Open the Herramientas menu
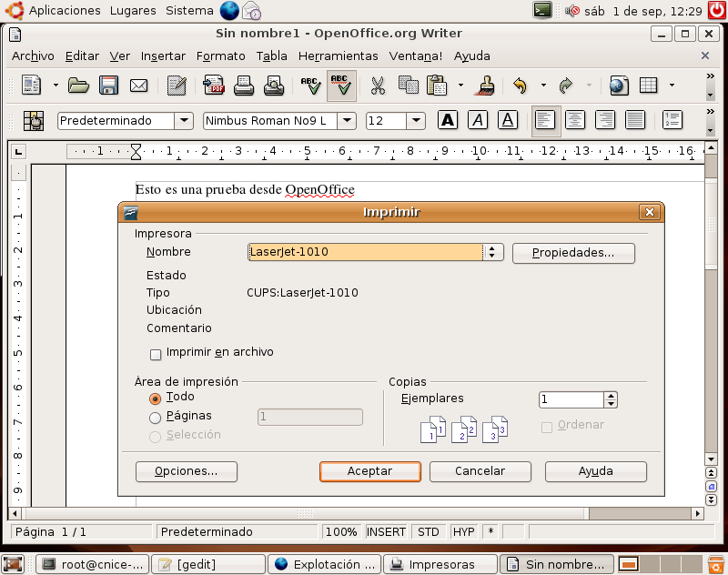This screenshot has width=728, height=575. point(338,55)
